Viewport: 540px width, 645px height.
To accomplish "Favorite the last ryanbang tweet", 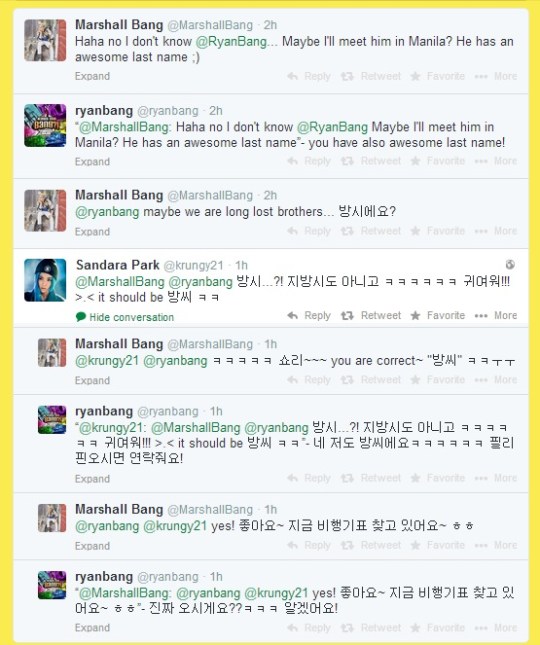I will coord(438,628).
